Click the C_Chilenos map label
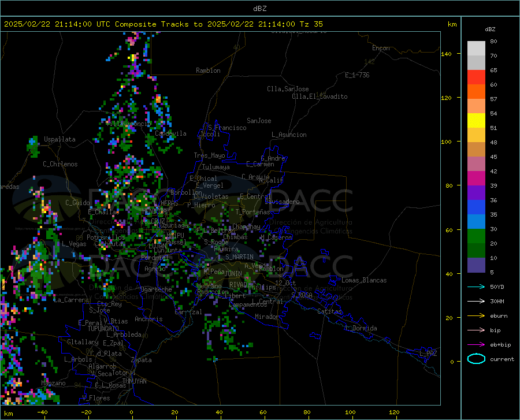 tap(60, 164)
